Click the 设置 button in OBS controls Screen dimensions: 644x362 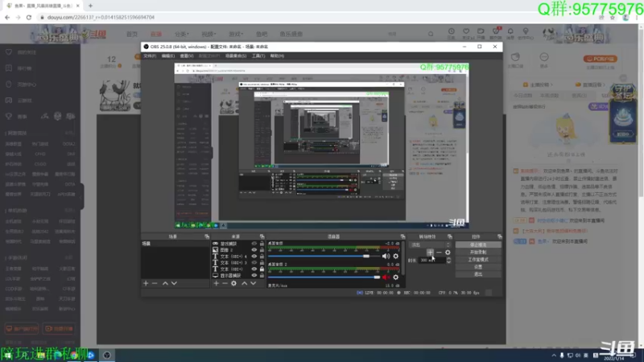478,267
